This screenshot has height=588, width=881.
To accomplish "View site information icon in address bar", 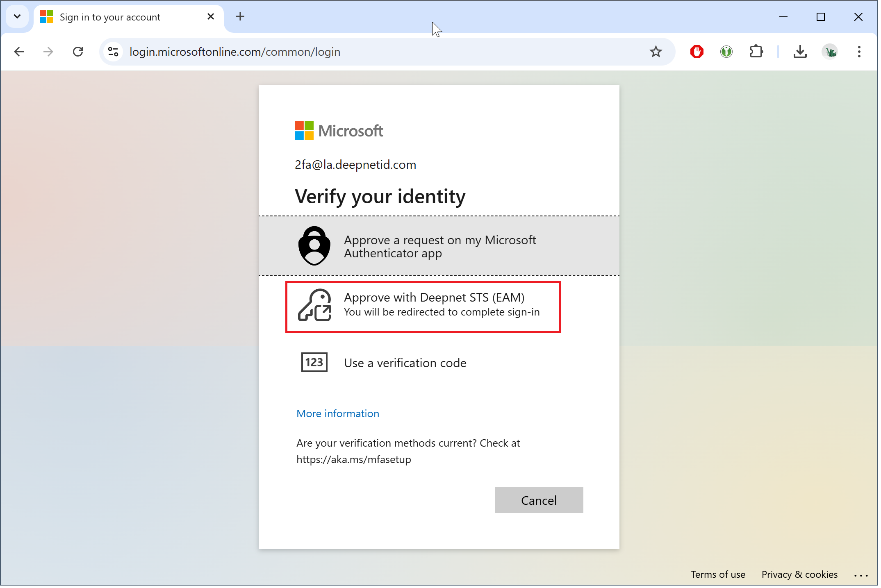I will [113, 52].
